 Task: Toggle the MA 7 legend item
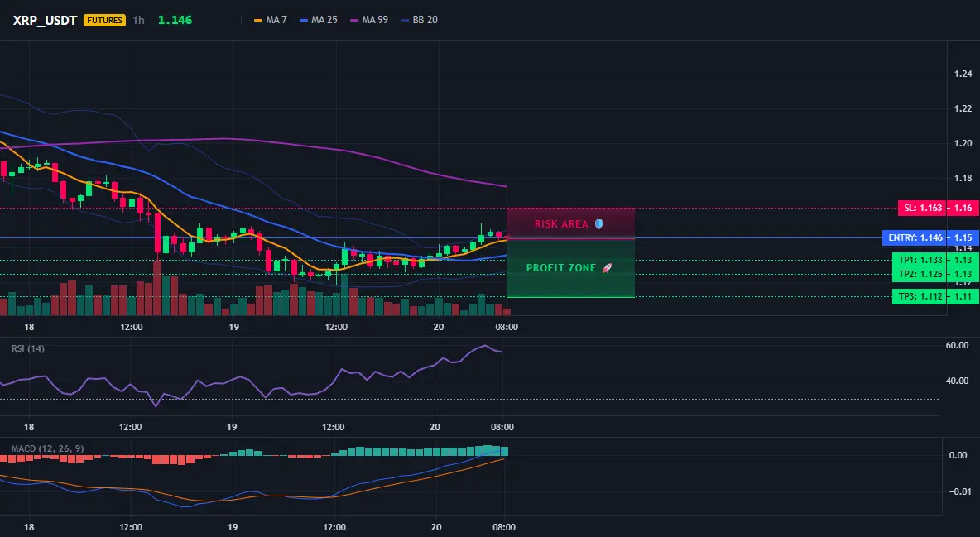point(271,20)
